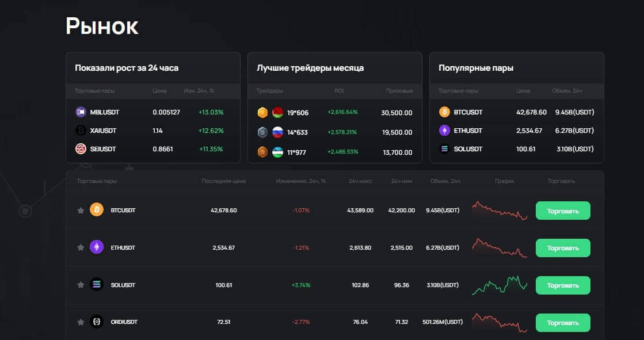Open ETHUSDT in popular pairs card

tap(468, 131)
